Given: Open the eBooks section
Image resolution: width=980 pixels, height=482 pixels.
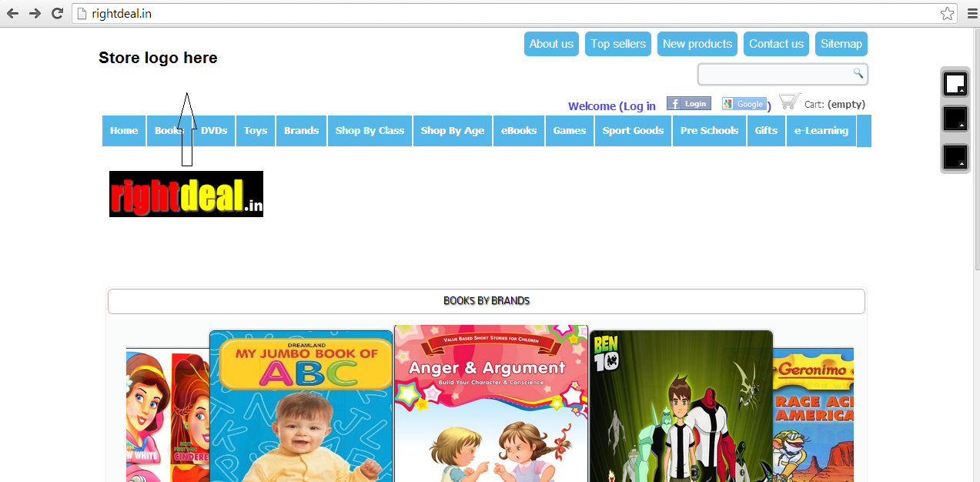Looking at the screenshot, I should 519,131.
